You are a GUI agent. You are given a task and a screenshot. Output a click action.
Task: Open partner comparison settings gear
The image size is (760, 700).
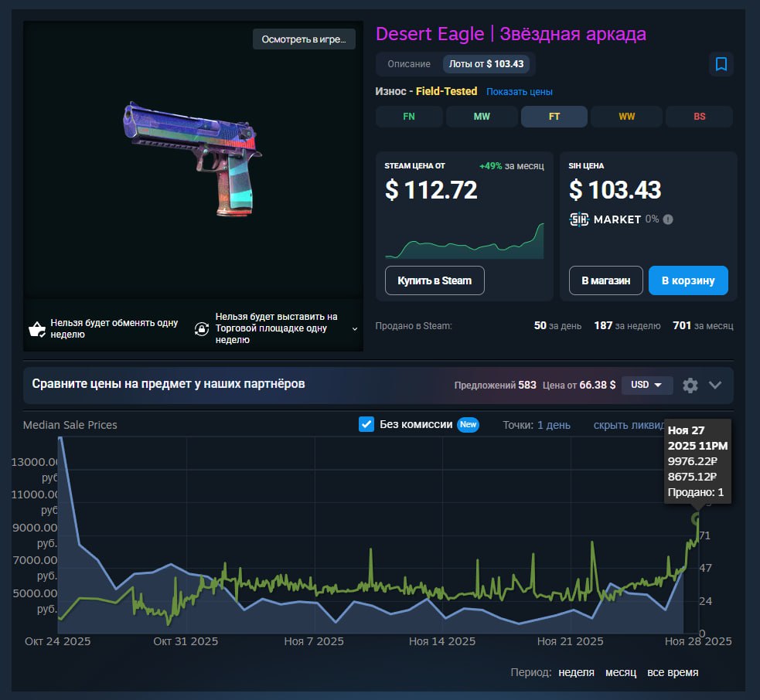click(x=690, y=385)
